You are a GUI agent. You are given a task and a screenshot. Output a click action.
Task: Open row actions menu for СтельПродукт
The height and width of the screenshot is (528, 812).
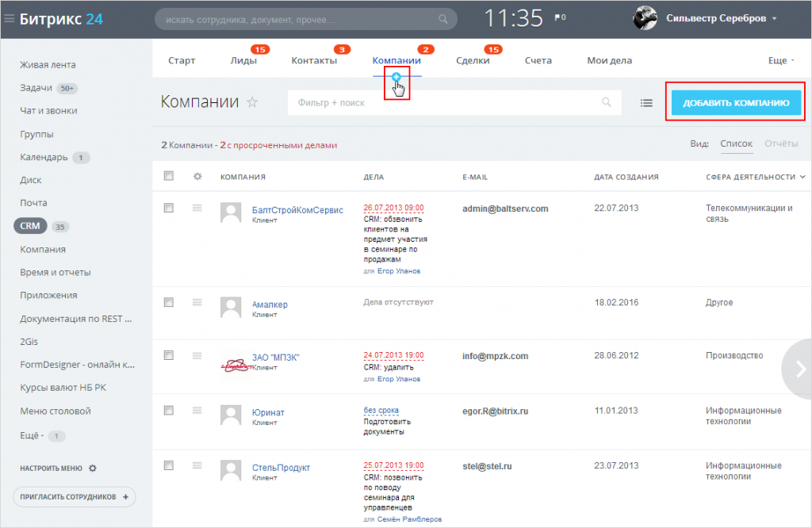tap(197, 465)
